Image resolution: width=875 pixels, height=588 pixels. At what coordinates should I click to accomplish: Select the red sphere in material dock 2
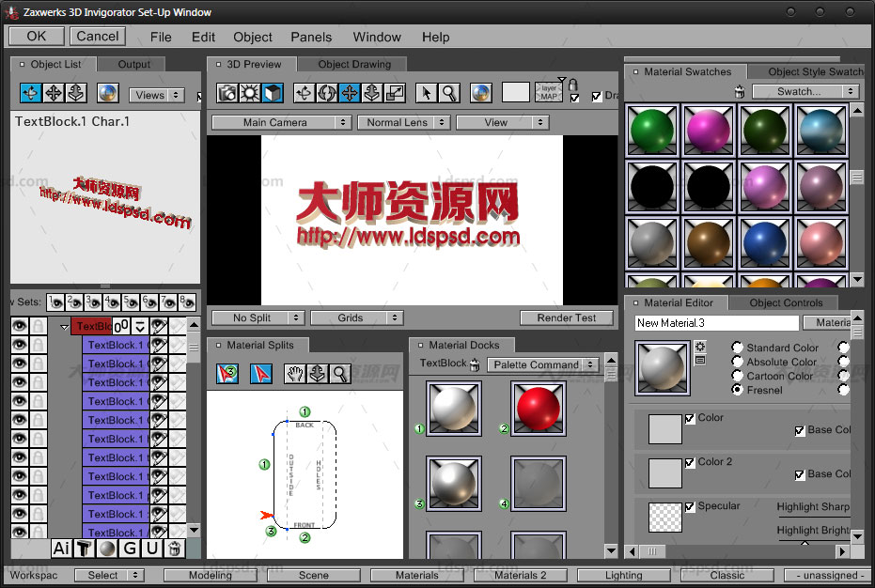pos(538,409)
